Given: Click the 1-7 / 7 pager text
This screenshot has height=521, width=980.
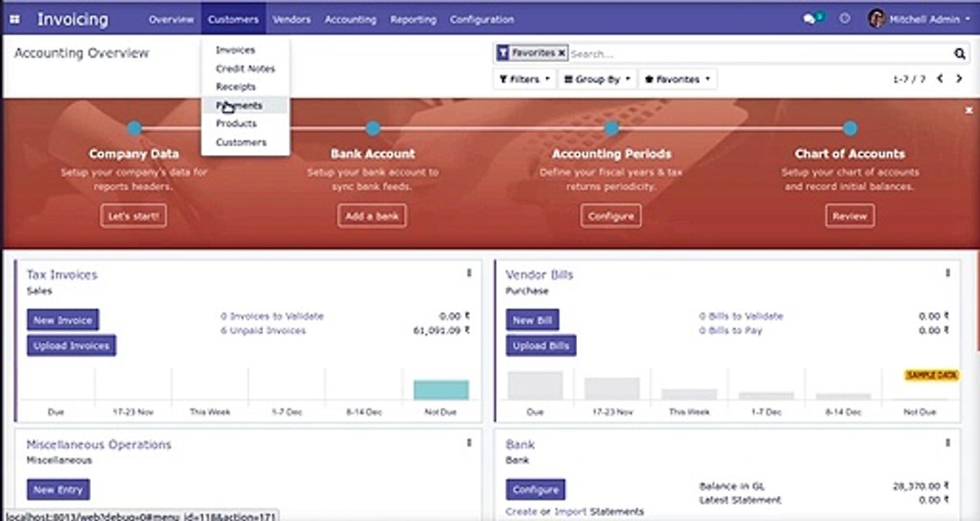Looking at the screenshot, I should point(909,80).
